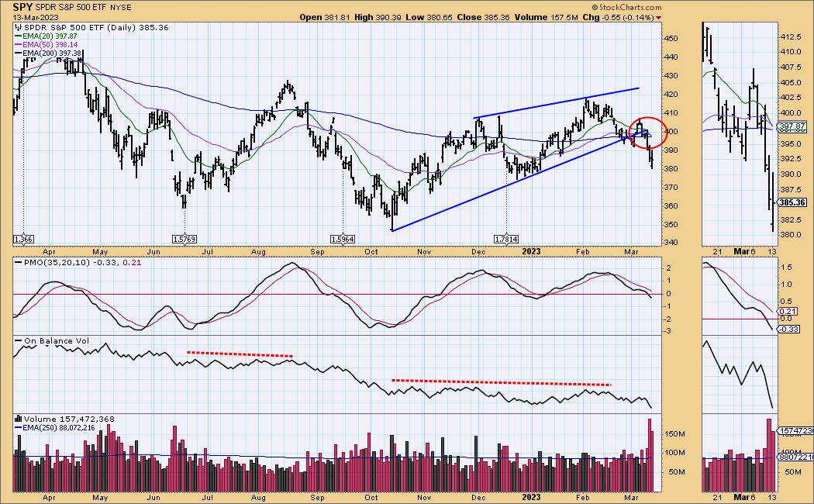Click the 412.5 label on zoomed panel axis
The height and width of the screenshot is (504, 814).
792,37
